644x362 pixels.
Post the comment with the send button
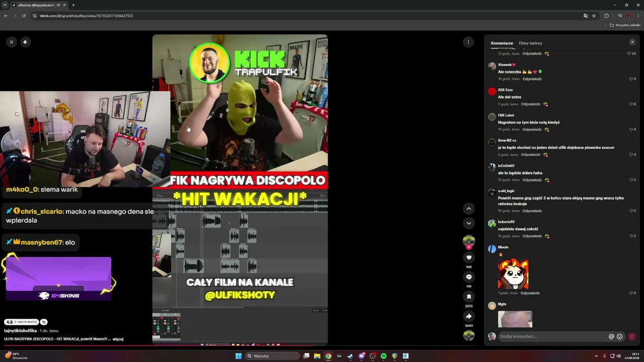tap(632, 336)
